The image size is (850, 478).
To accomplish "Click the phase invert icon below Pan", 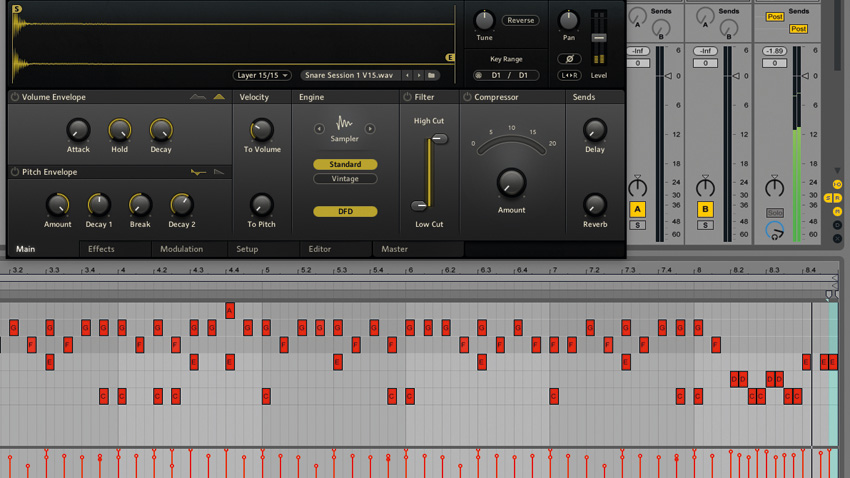I will [x=569, y=59].
